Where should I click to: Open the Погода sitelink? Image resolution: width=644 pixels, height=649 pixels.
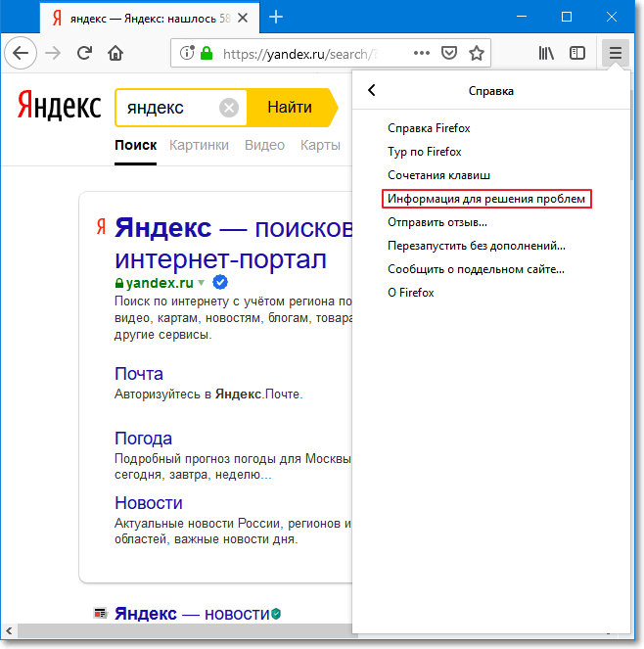tap(143, 439)
